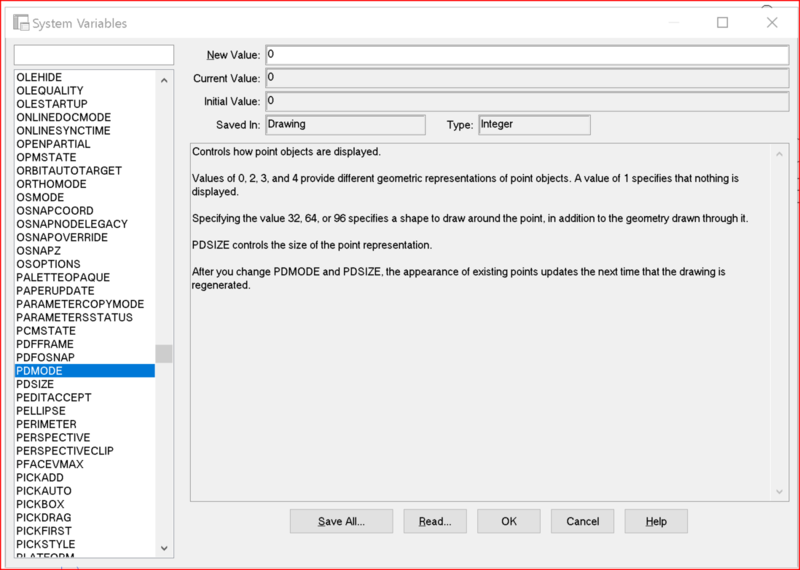The width and height of the screenshot is (800, 570).
Task: Close the System Variables dialog
Action: tap(772, 22)
